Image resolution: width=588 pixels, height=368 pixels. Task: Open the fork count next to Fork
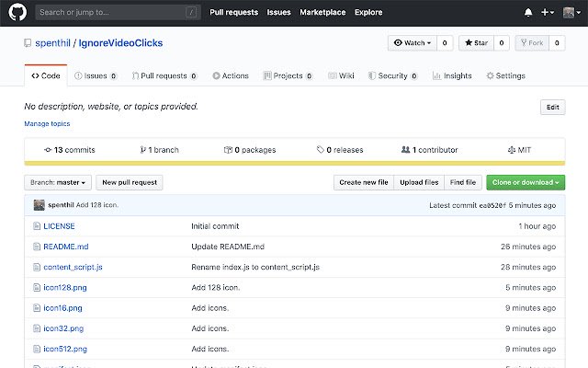point(557,43)
